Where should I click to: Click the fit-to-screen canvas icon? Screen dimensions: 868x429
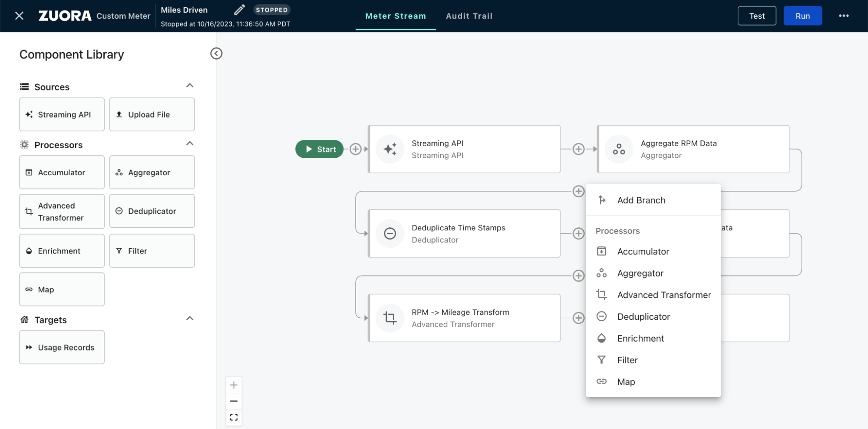coord(234,417)
